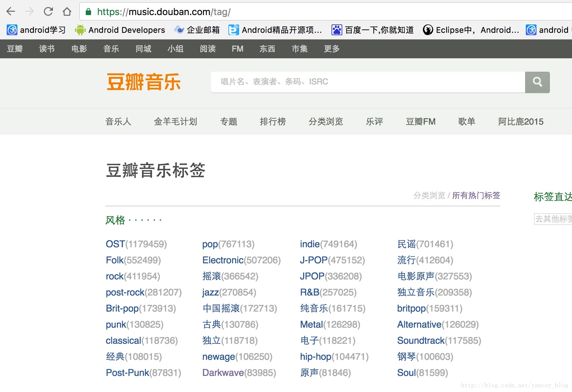The height and width of the screenshot is (392, 572).
Task: Open 小组 in the top navigation
Action: (175, 49)
